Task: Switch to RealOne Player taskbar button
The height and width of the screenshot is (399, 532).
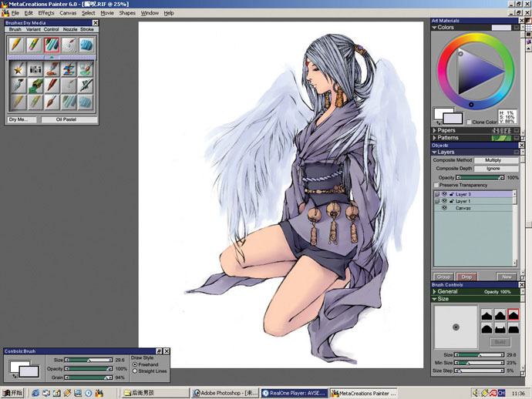Action: (x=295, y=393)
